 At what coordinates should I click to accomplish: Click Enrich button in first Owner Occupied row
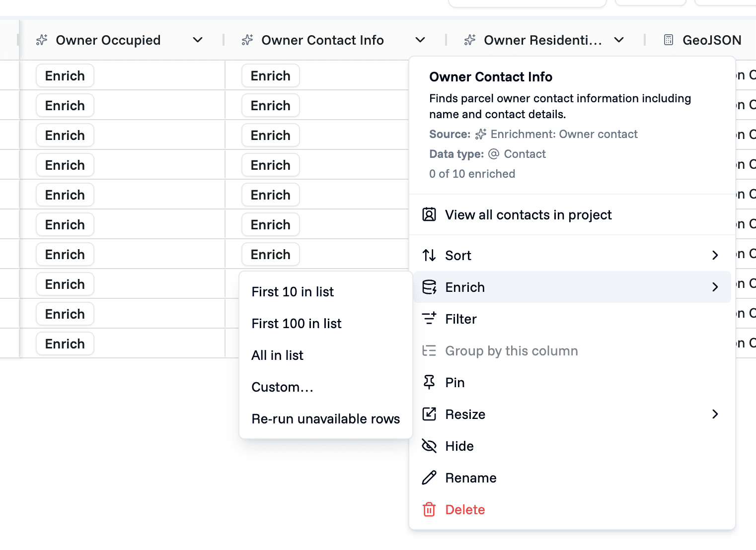pos(65,75)
